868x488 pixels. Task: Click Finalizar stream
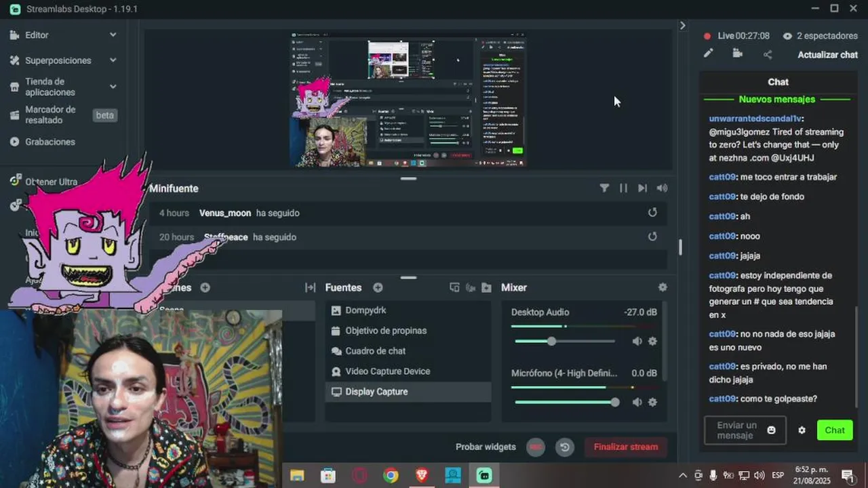[x=625, y=447]
